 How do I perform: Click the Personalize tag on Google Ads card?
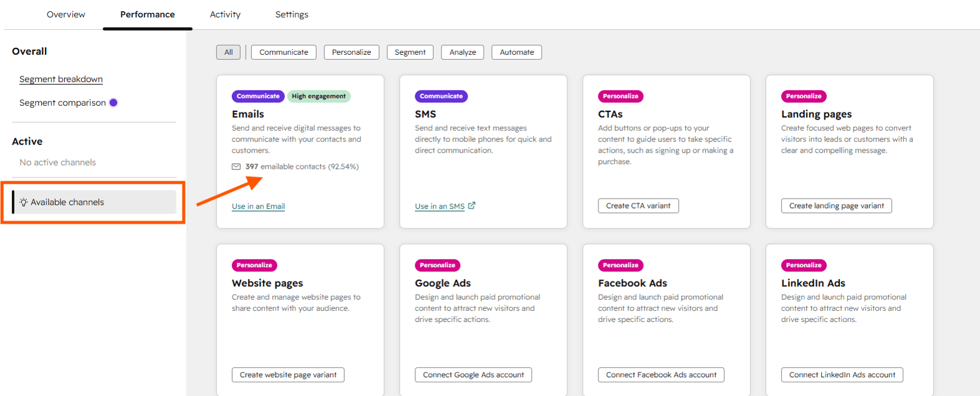pyautogui.click(x=438, y=265)
